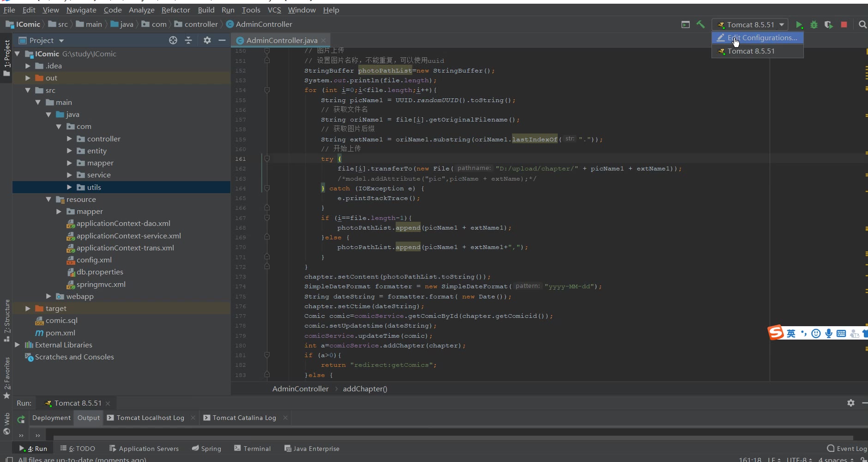Open Run panel settings gear
868x462 pixels.
pyautogui.click(x=851, y=403)
